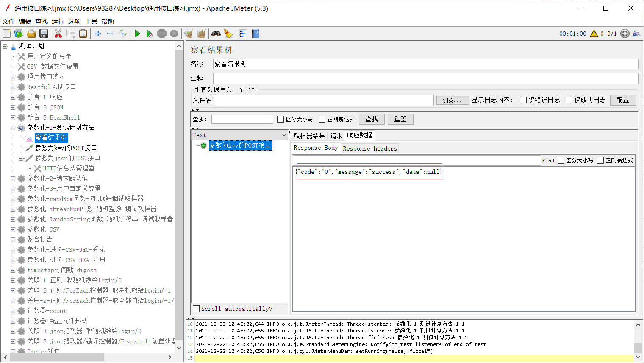Copy selected element from toolbar

pos(71,34)
